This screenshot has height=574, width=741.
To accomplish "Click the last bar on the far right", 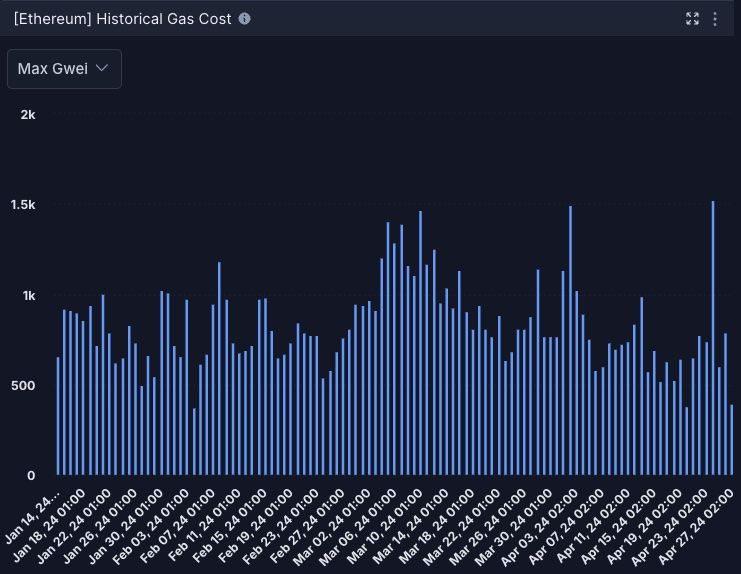I will (x=732, y=439).
